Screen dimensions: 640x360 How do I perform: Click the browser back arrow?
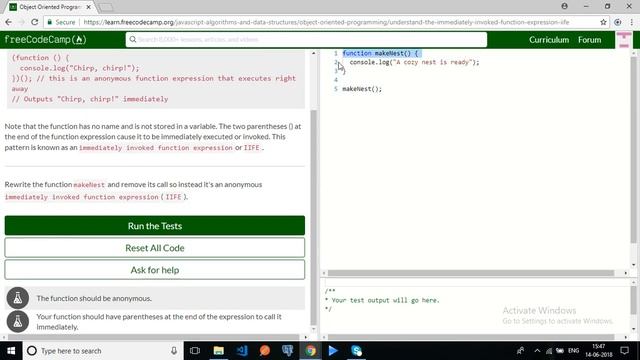coord(9,22)
